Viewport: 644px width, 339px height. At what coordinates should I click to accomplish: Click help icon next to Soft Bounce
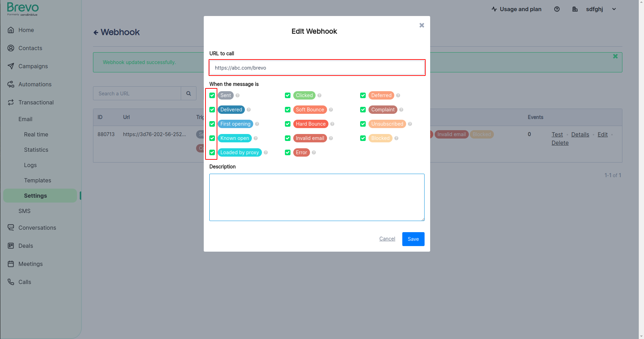331,110
